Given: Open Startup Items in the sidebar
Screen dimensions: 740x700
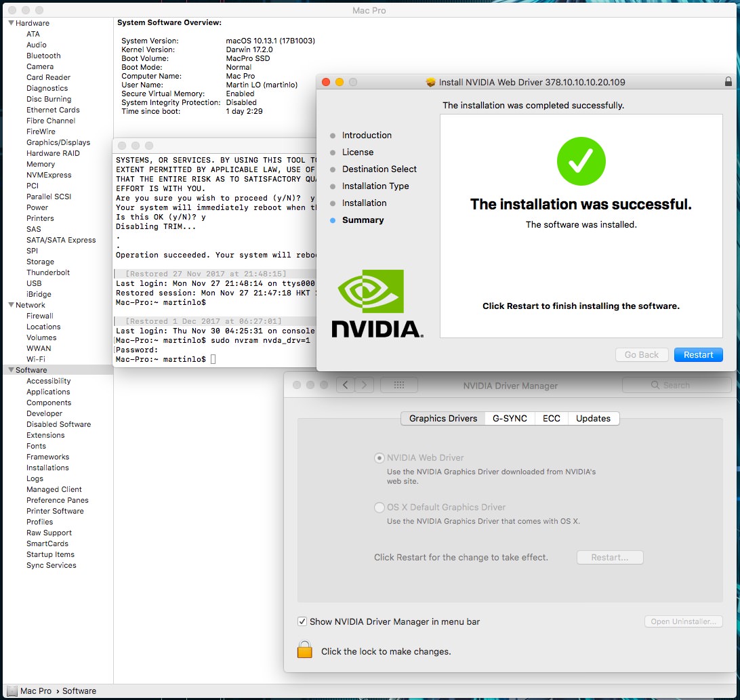Looking at the screenshot, I should (x=51, y=554).
